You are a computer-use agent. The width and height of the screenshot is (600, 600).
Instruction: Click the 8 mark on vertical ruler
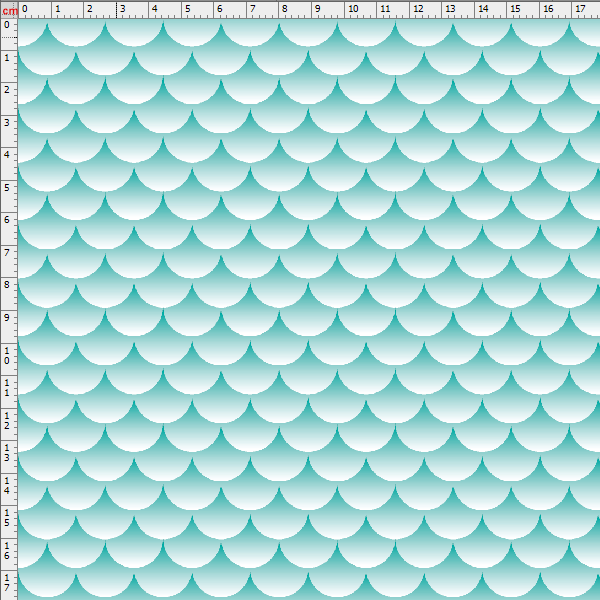click(x=7, y=284)
